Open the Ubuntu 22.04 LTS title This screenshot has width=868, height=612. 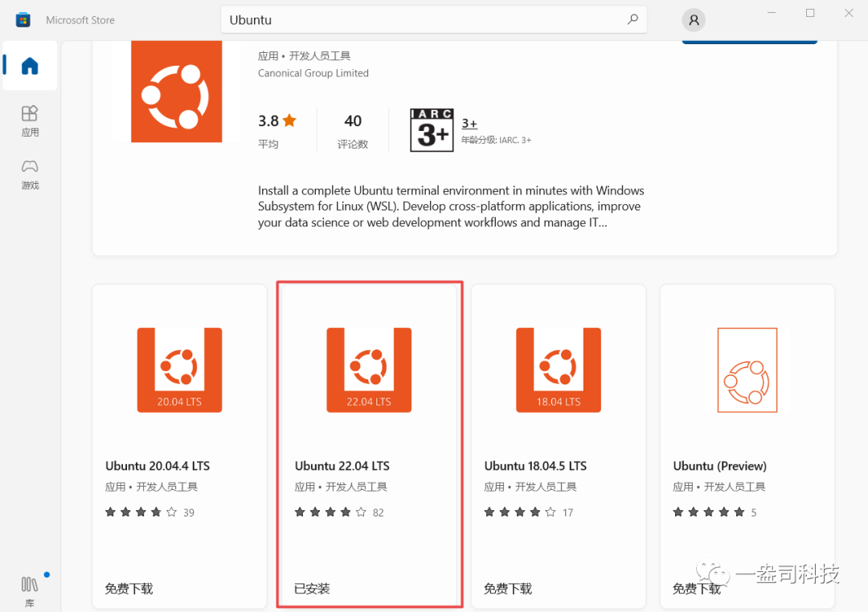pyautogui.click(x=342, y=466)
